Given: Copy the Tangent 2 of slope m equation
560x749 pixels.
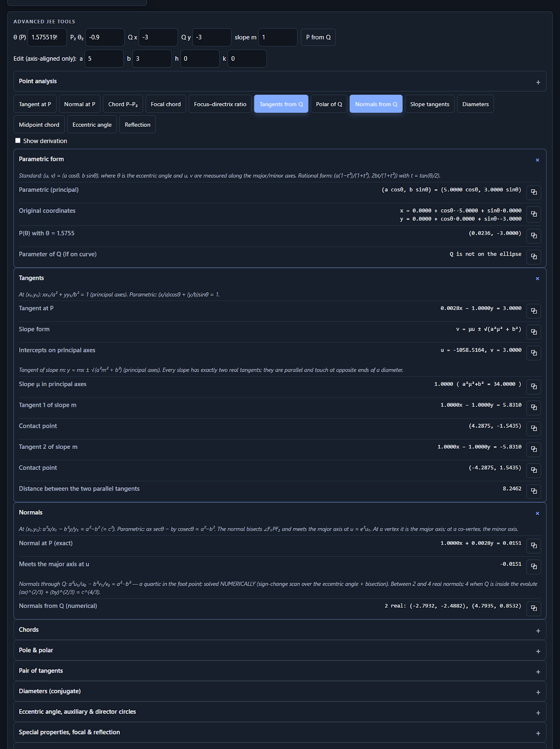Looking at the screenshot, I should click(x=534, y=449).
